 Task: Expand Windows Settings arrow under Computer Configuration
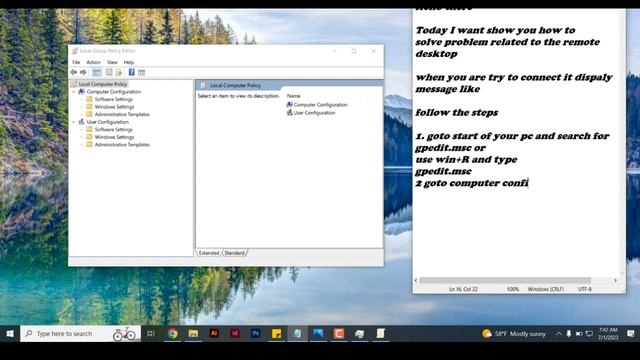coord(82,107)
